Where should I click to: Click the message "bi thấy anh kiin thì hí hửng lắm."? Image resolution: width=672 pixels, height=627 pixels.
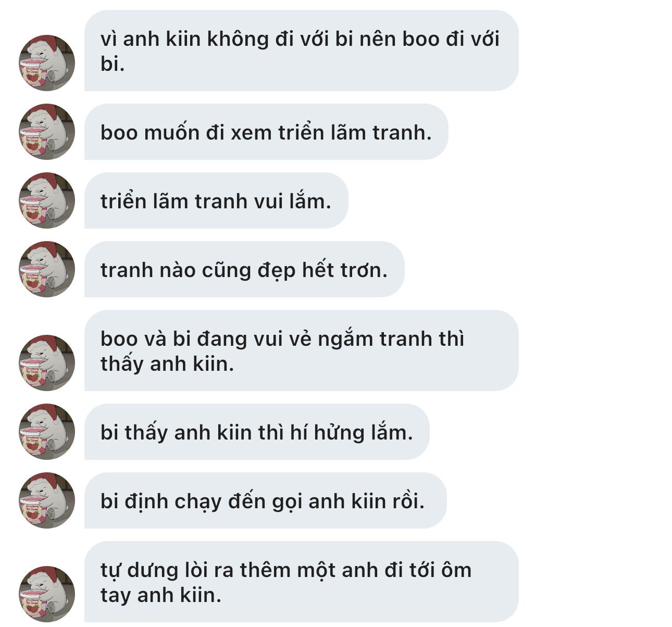pyautogui.click(x=257, y=432)
